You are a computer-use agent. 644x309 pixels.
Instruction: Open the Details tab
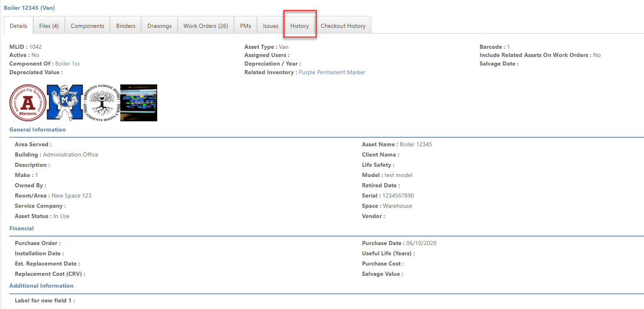18,25
